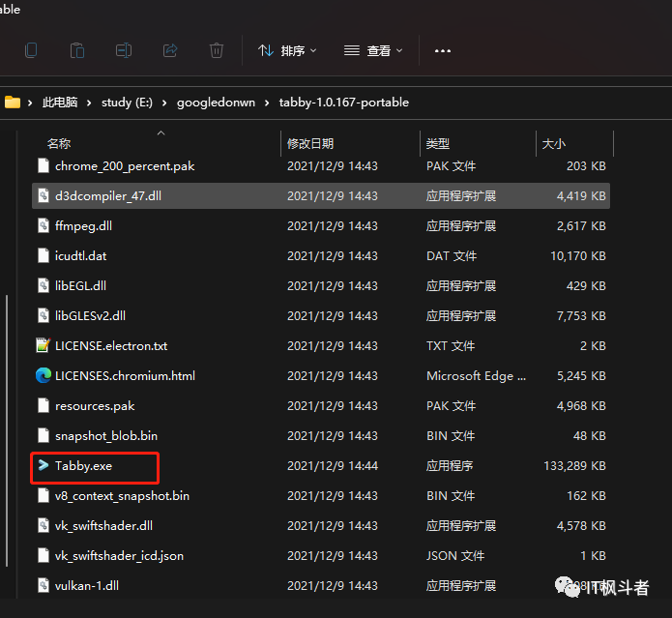The height and width of the screenshot is (618, 672).
Task: Navigate to googledonwn breadcrumb folder
Action: coord(216,103)
